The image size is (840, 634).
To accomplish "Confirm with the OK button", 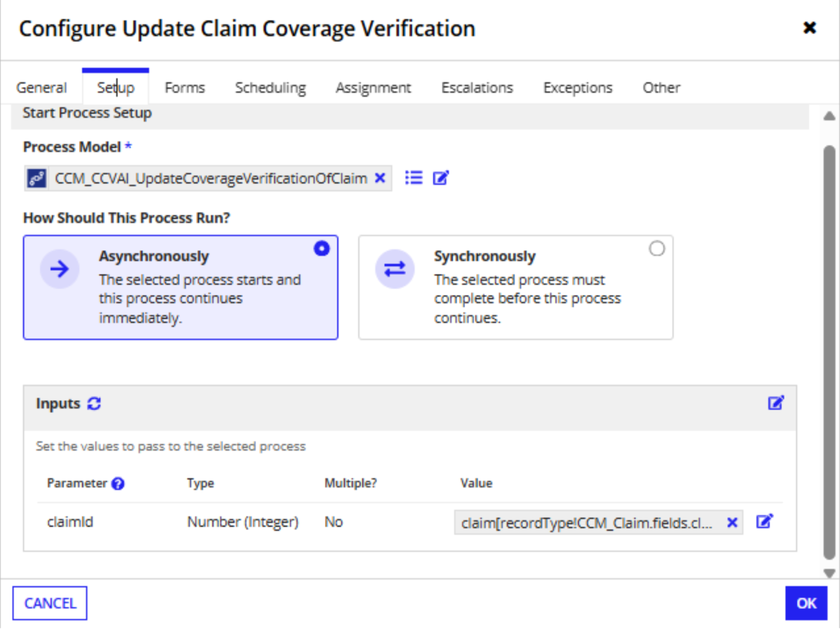I will 806,603.
